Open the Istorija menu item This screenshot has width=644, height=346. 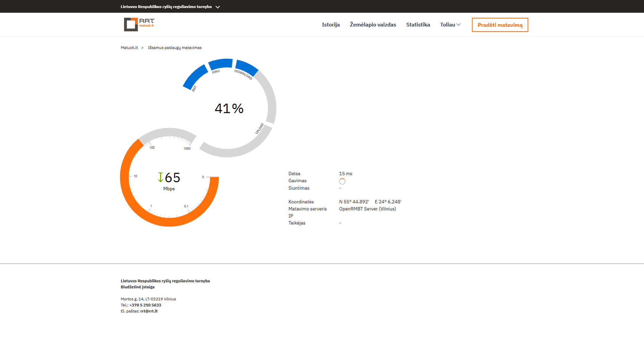click(331, 25)
